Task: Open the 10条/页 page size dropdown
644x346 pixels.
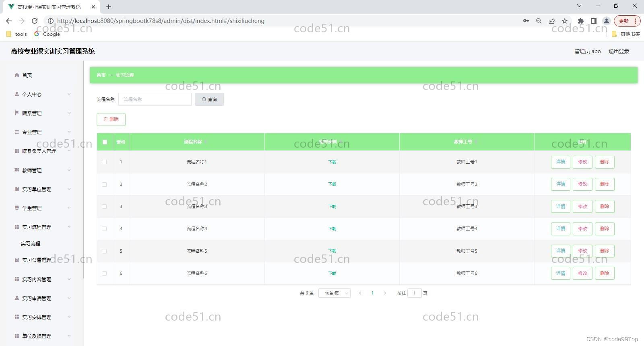Action: pos(334,293)
